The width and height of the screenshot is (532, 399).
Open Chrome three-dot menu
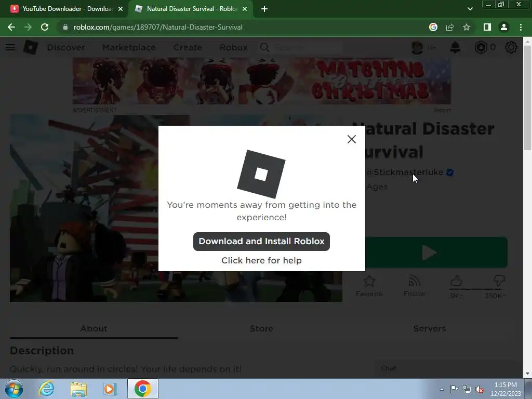521,27
